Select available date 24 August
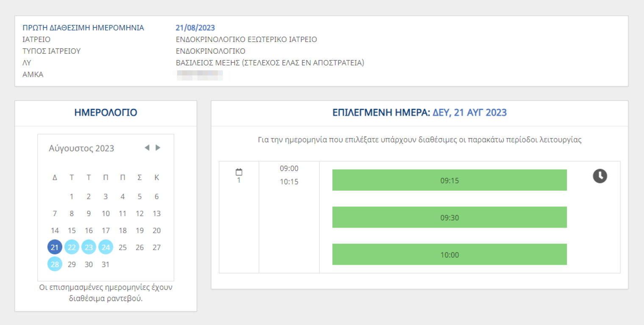This screenshot has width=644, height=325. point(105,247)
